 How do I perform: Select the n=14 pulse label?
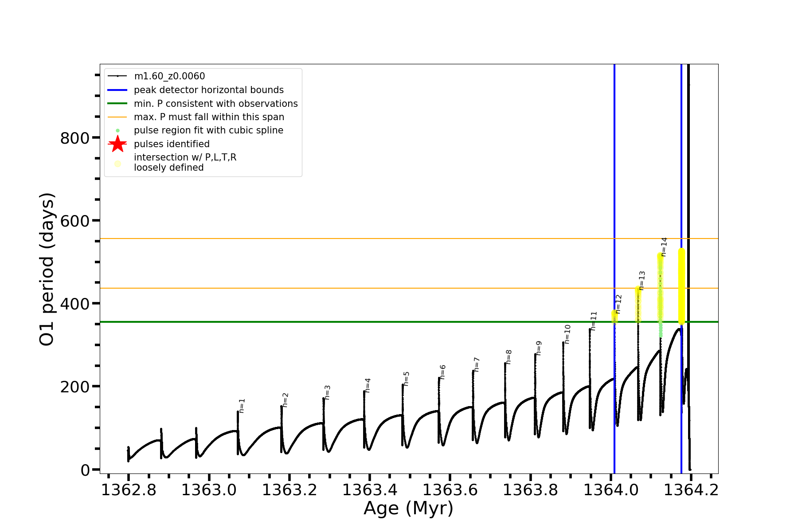tap(664, 246)
